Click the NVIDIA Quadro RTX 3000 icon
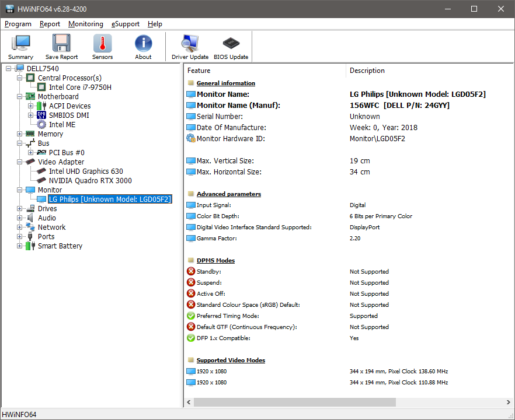Screen dimensions: 515x420 (x=41, y=180)
